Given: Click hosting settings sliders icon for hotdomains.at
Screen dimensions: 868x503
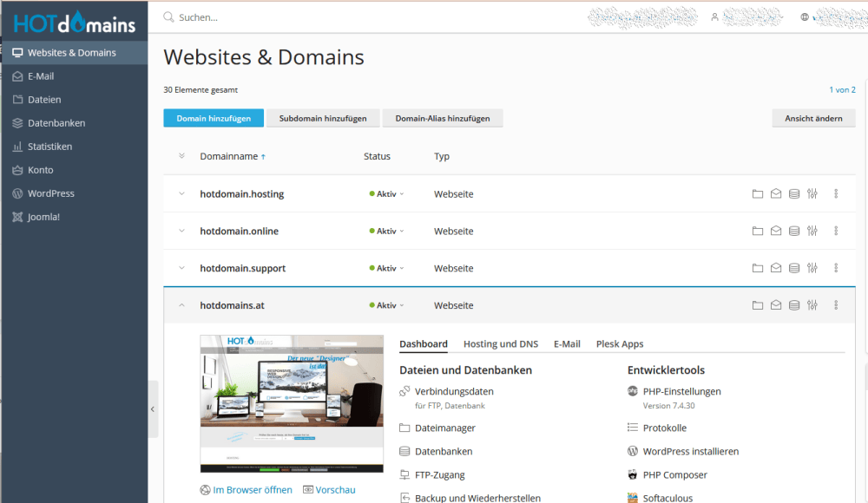Looking at the screenshot, I should (812, 305).
